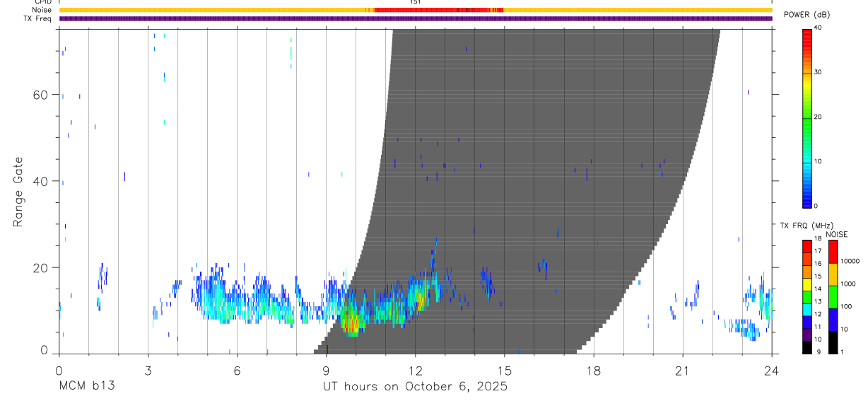Click the TX FRQ (MHz) color scale
This screenshot has width=868, height=401.
coord(807,296)
